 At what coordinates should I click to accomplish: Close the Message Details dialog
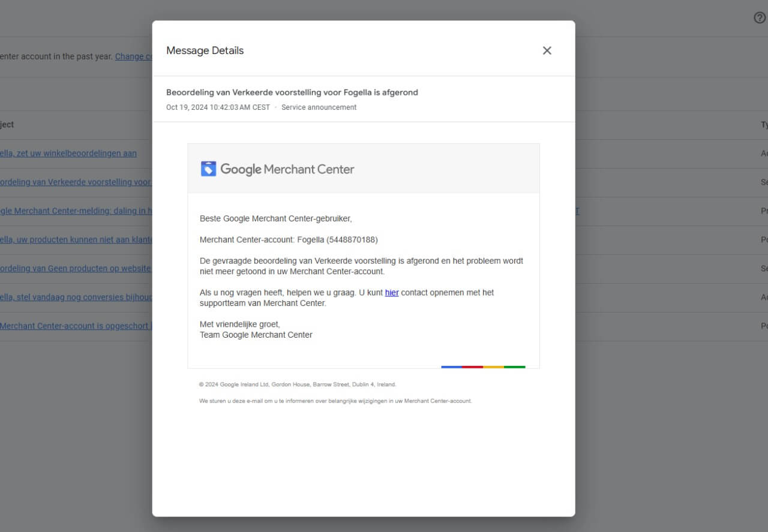coord(547,50)
